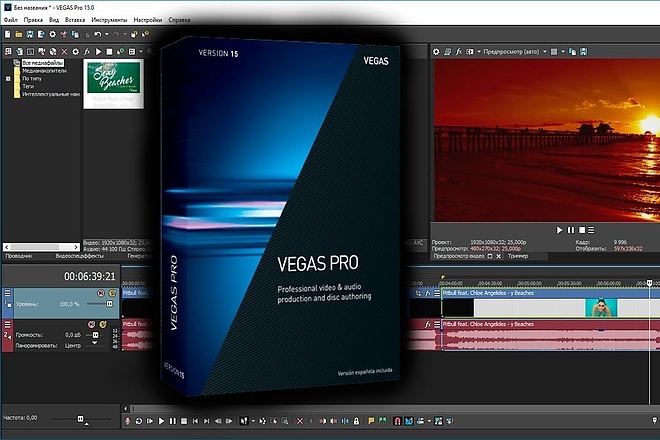
Task: Open the 'Вид' menu
Action: pyautogui.click(x=54, y=20)
